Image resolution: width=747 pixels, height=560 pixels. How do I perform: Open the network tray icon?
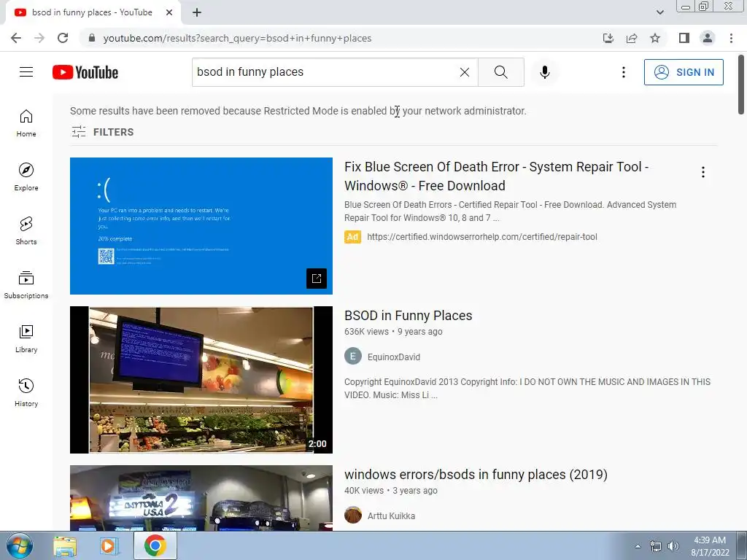point(656,546)
